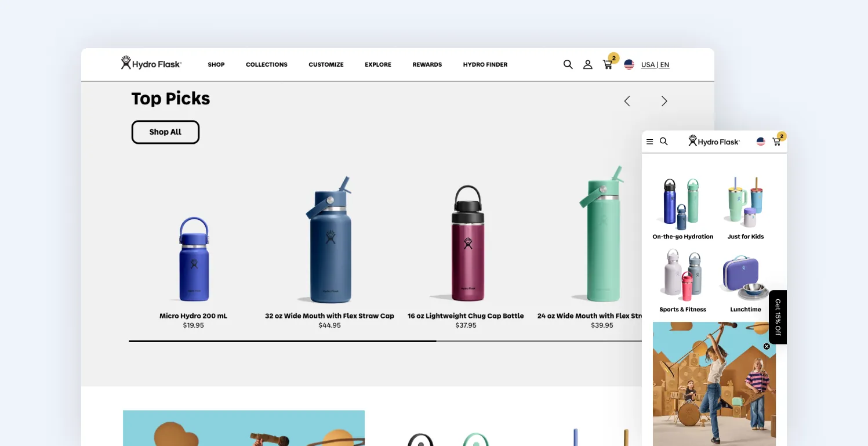Click the $44.95 price text
Viewport: 868px width, 446px height.
[329, 325]
